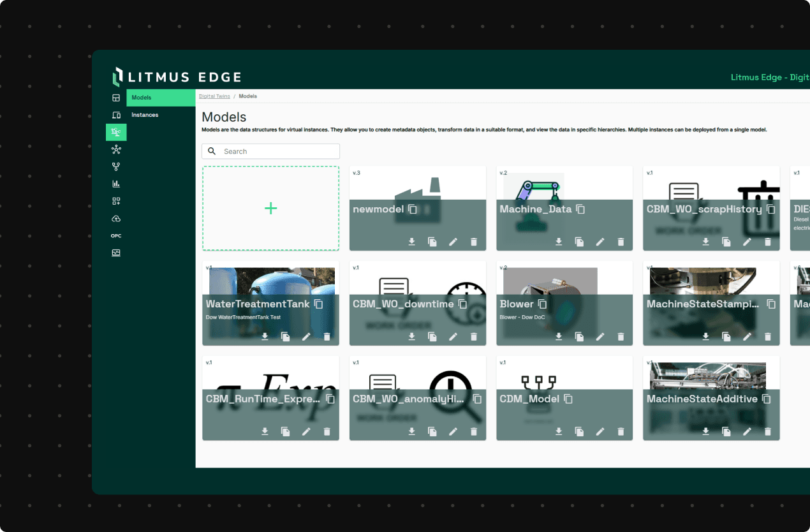Open the OPC section in the sidebar
Viewport: 810px width, 532px height.
tap(116, 235)
